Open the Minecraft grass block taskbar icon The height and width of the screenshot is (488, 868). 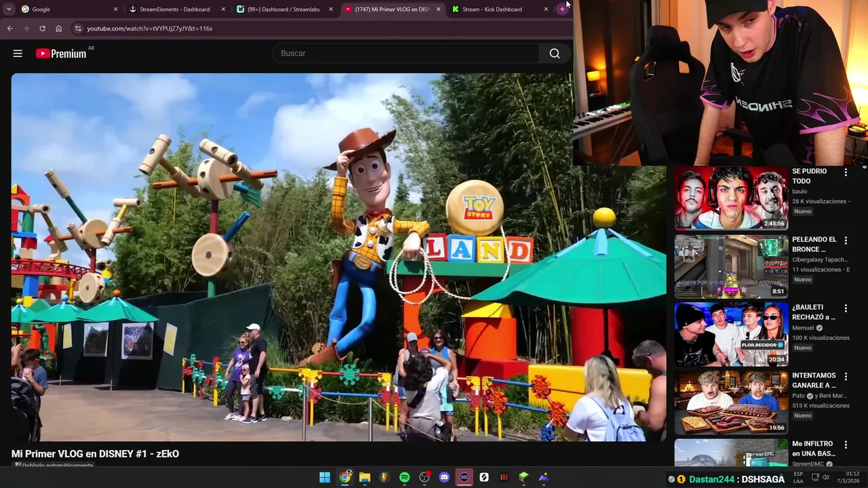(x=524, y=478)
